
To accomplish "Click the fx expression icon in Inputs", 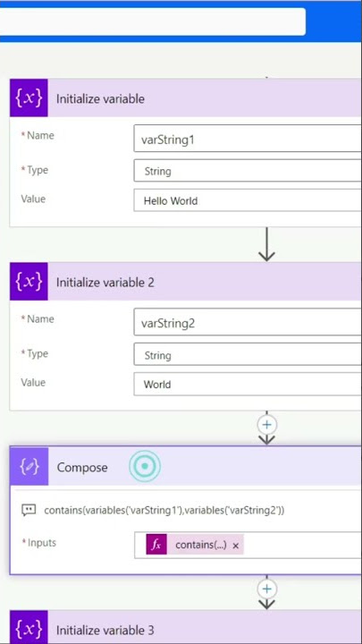I will point(156,545).
